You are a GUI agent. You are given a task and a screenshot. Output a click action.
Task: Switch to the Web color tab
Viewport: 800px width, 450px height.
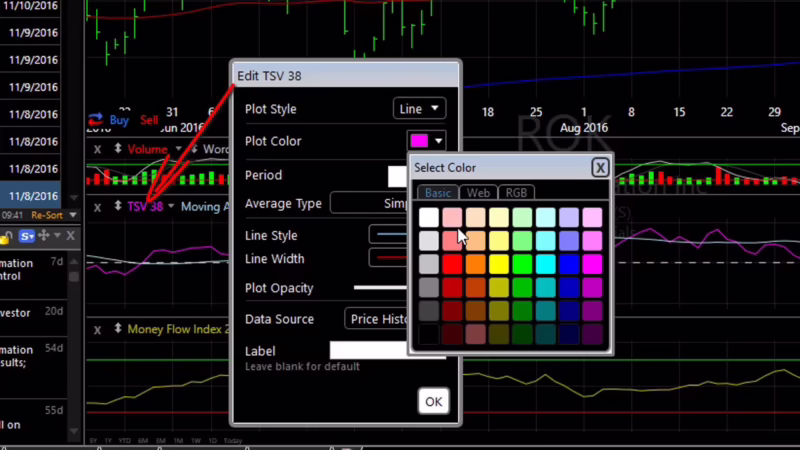pyautogui.click(x=478, y=192)
